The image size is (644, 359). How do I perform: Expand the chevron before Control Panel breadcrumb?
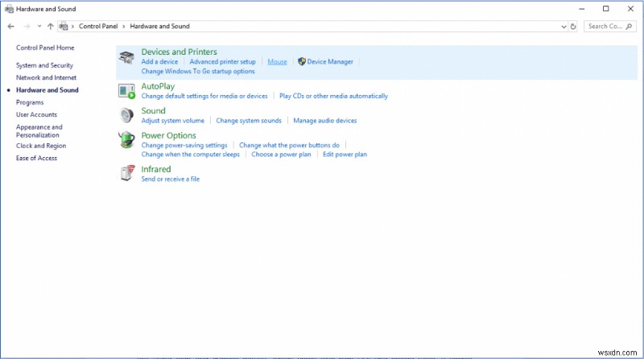72,27
